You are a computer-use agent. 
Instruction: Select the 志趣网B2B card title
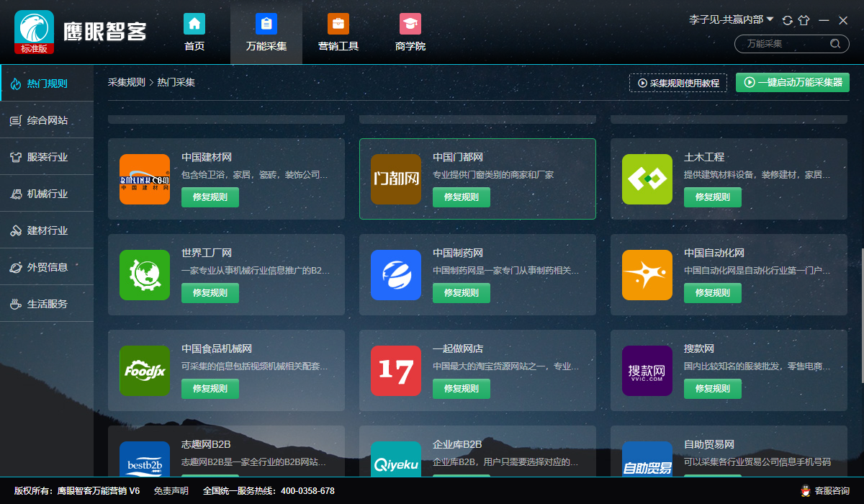point(206,444)
